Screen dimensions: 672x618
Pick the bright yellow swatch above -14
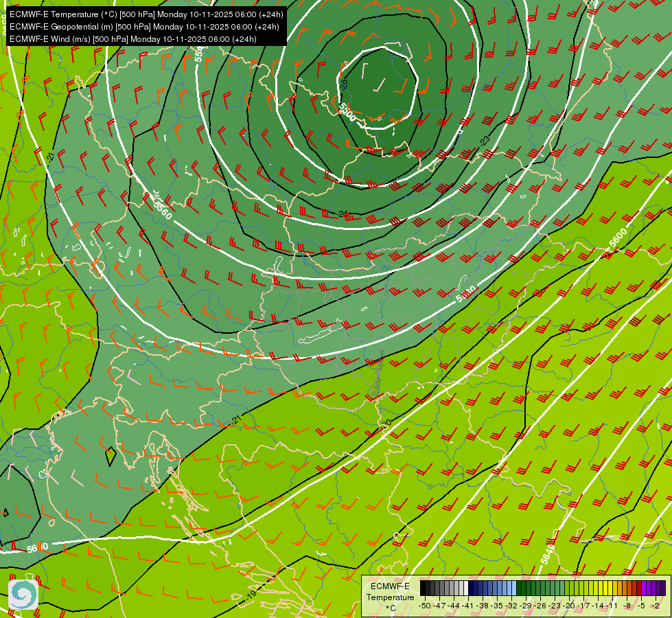pyautogui.click(x=601, y=588)
